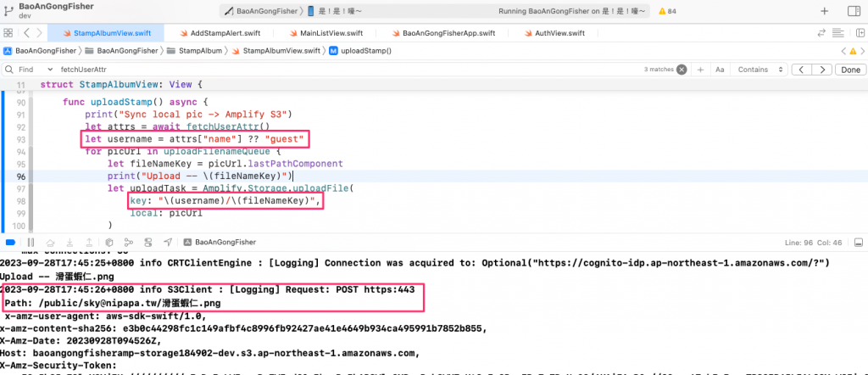Click the code review arrows icon
The height and width of the screenshot is (375, 868).
(822, 33)
